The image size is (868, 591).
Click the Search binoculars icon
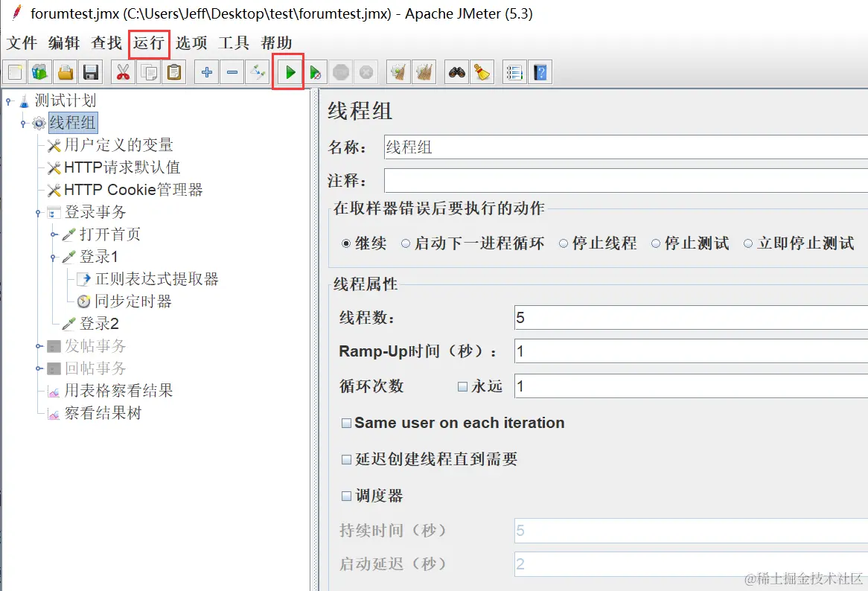coord(456,72)
